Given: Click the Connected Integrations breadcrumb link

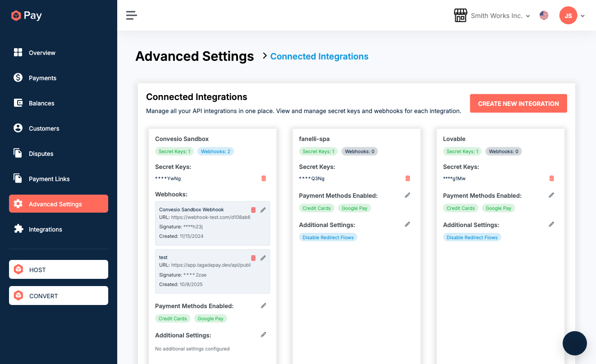Looking at the screenshot, I should click(x=319, y=56).
